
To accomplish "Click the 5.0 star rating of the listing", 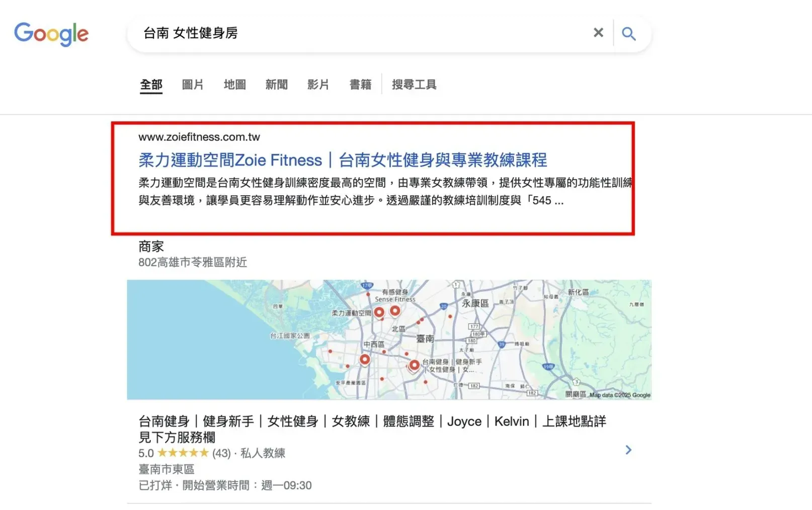I will click(x=174, y=453).
